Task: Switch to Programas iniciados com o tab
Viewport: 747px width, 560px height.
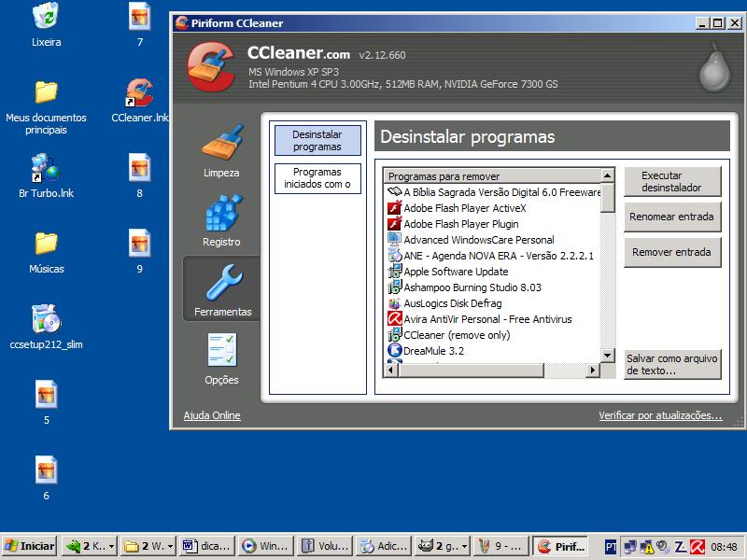Action: coord(317,178)
